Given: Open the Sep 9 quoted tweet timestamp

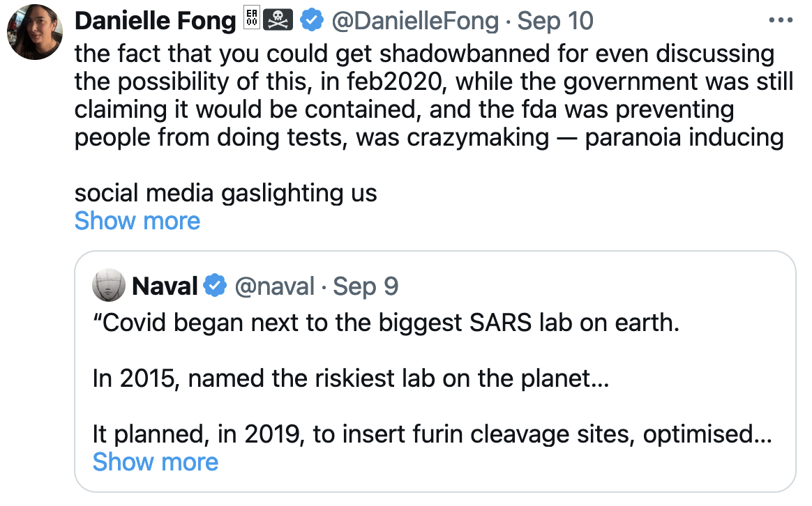Looking at the screenshot, I should 366,286.
